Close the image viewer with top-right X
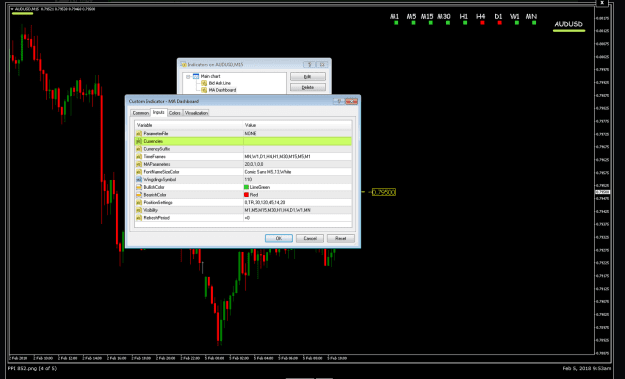The image size is (625, 379). pos(602,3)
